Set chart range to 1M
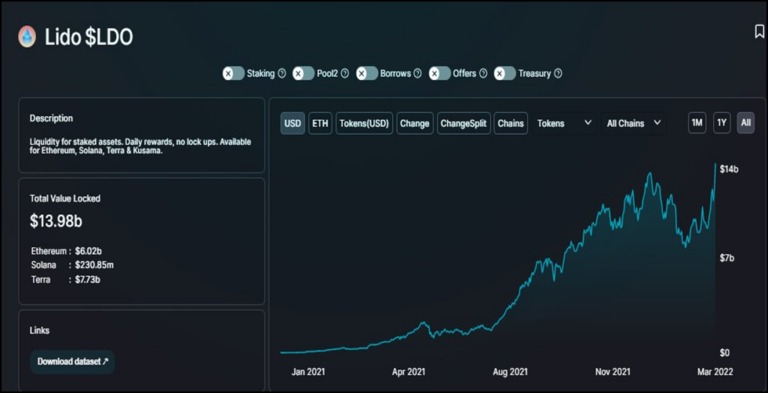 (x=696, y=123)
